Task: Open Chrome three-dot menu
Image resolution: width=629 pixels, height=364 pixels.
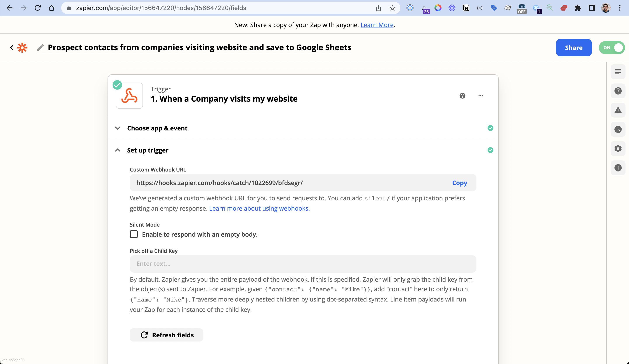Action: 620,8
